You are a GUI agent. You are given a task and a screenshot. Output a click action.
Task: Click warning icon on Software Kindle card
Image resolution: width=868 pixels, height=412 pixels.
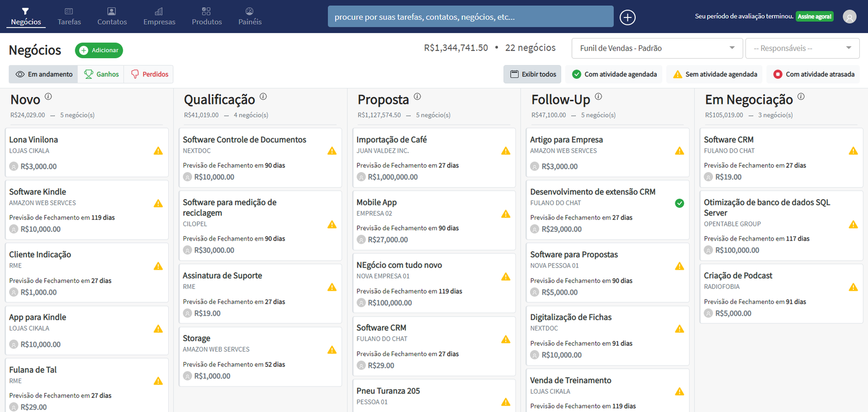(158, 204)
